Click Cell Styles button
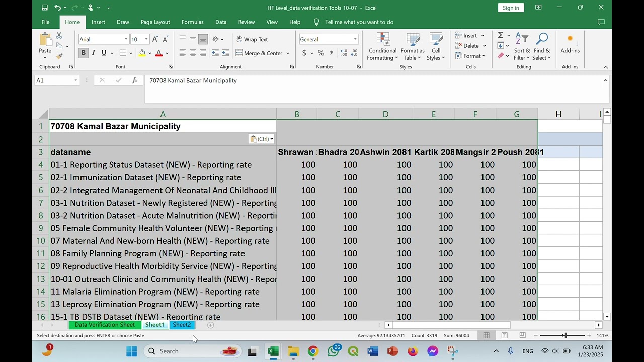This screenshot has height=362, width=644. pos(436,47)
